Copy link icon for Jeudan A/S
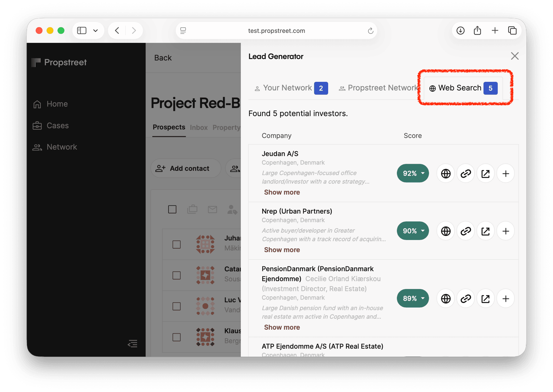This screenshot has width=553, height=392. click(x=466, y=173)
